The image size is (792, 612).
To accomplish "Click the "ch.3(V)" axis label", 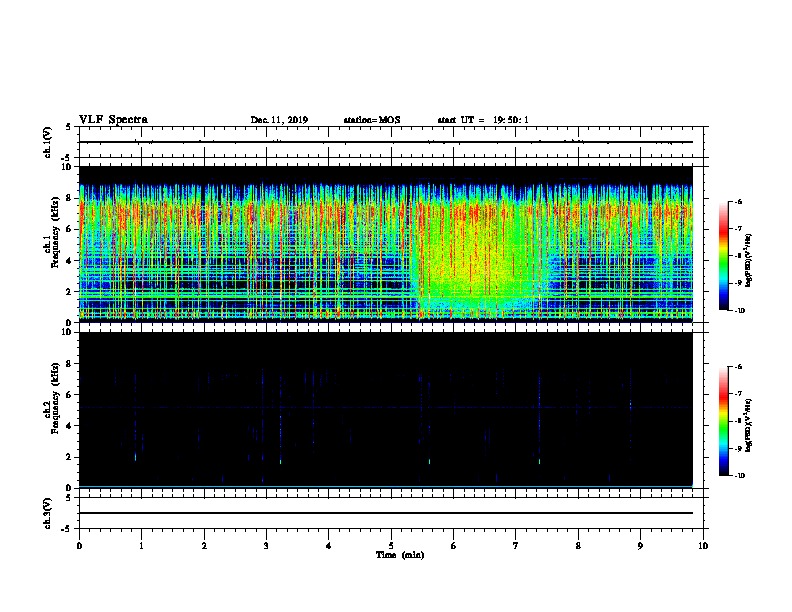I will (48, 513).
